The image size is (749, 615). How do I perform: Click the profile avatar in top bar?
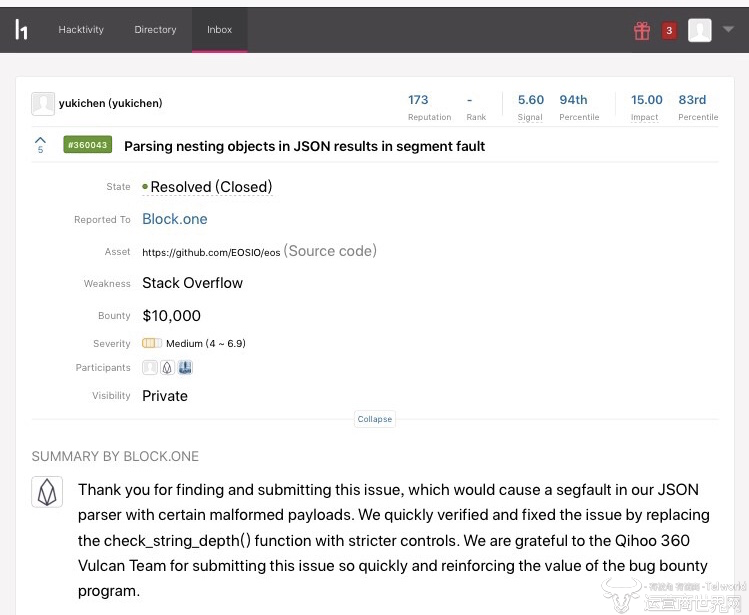tap(700, 30)
